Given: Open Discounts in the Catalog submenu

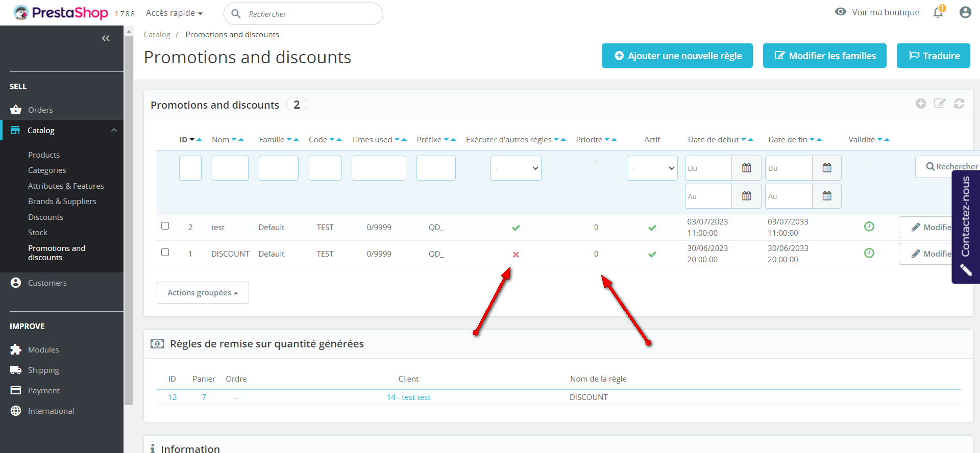Looking at the screenshot, I should [45, 217].
